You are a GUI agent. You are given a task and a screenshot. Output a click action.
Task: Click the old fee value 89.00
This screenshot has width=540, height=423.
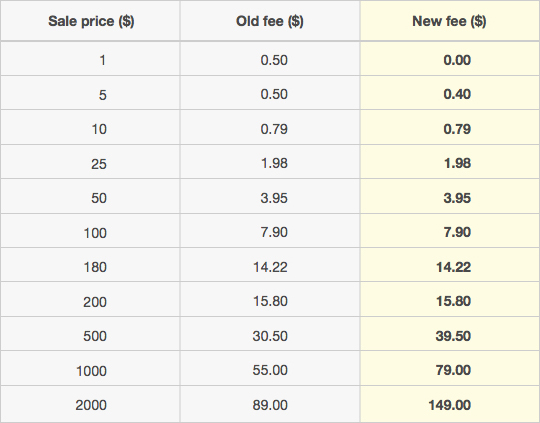[x=270, y=405]
